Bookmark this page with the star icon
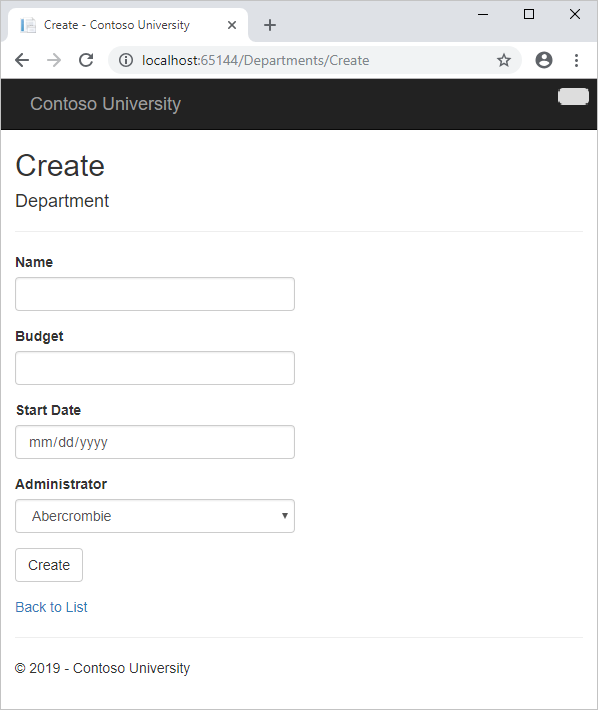The image size is (598, 710). [x=504, y=60]
